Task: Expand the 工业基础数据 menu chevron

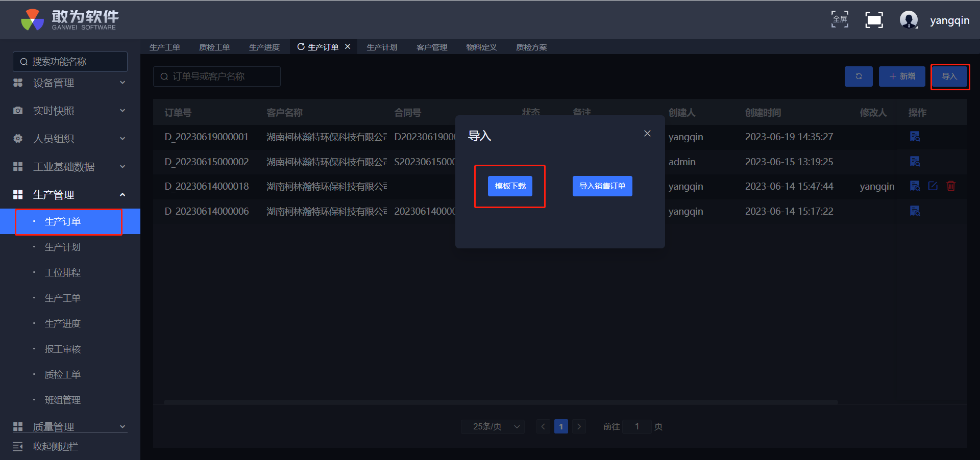Action: pyautogui.click(x=122, y=167)
